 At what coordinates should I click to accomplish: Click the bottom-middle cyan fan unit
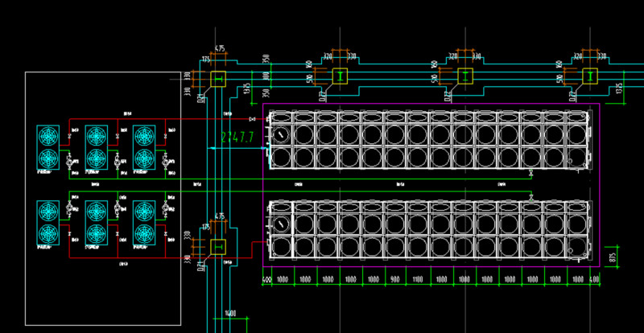pyautogui.click(x=96, y=222)
